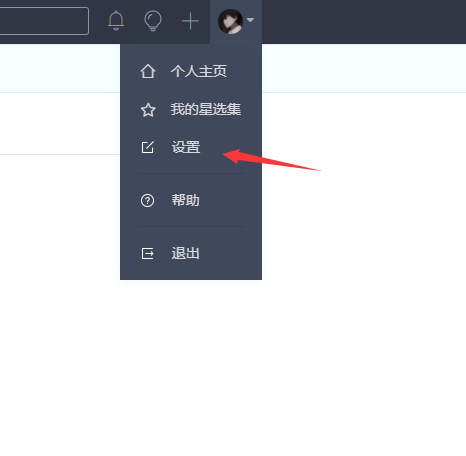This screenshot has width=466, height=456.
Task: Choose 退出 to log out
Action: click(186, 253)
